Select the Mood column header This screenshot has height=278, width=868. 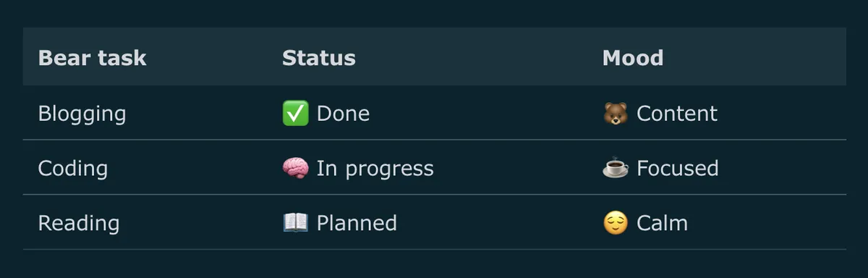tap(633, 58)
